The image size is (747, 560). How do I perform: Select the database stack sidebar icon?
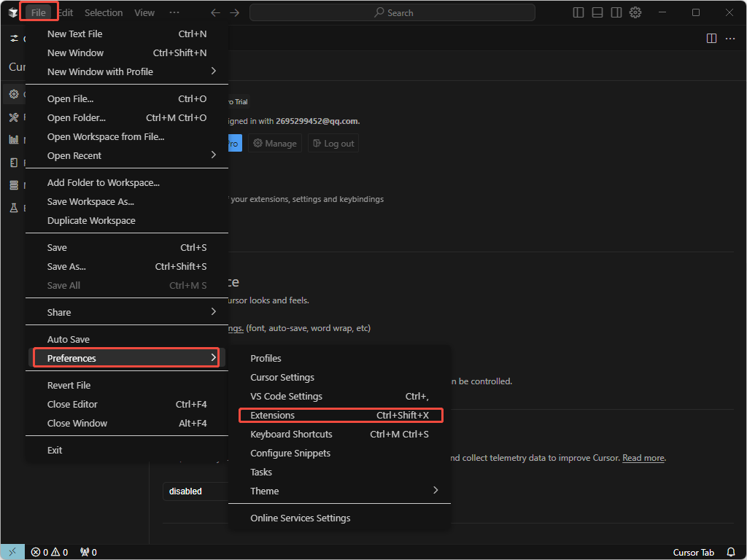[x=14, y=184]
